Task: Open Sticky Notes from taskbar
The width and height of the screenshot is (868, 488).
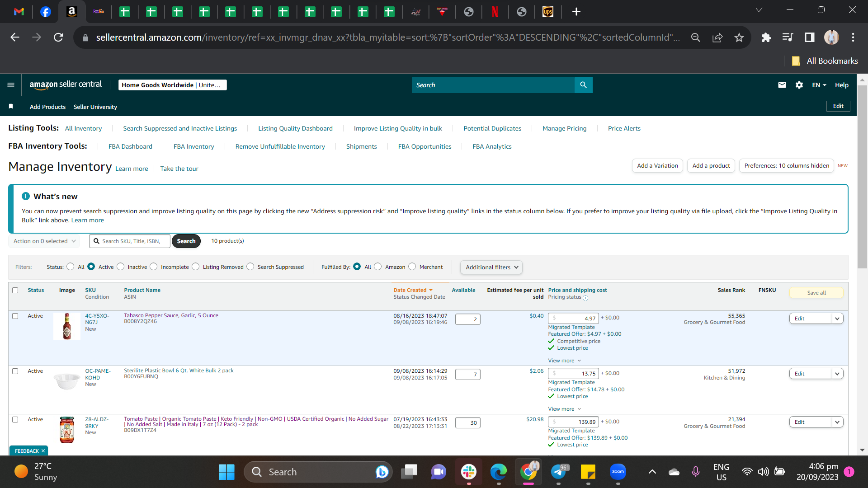Action: [x=588, y=472]
